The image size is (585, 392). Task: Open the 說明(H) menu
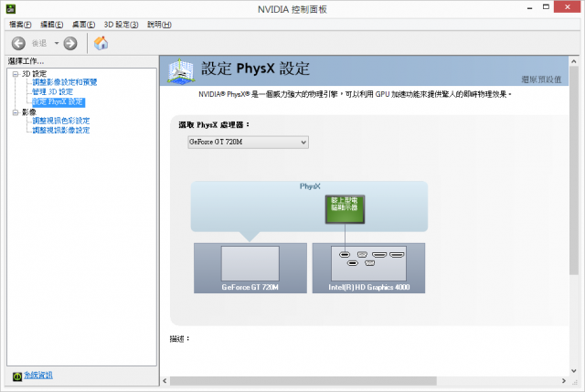(159, 25)
